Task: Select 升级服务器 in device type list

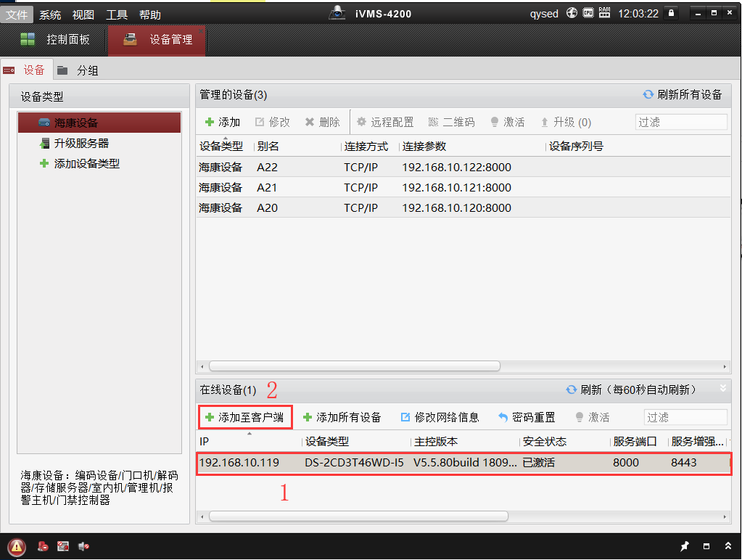Action: point(81,144)
